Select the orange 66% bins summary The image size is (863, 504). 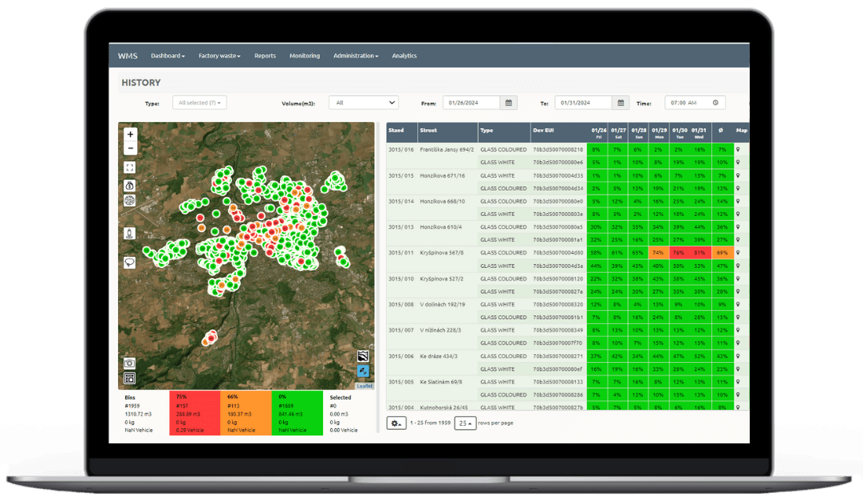coord(246,413)
